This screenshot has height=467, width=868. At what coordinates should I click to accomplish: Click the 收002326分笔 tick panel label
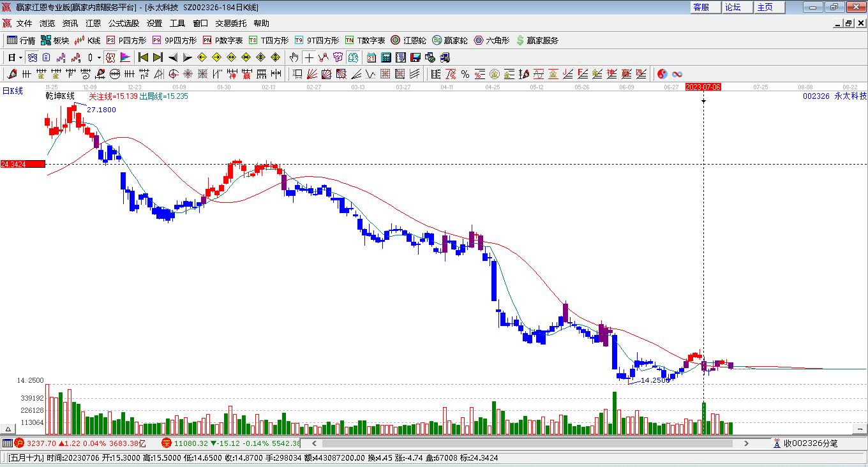tap(811, 443)
